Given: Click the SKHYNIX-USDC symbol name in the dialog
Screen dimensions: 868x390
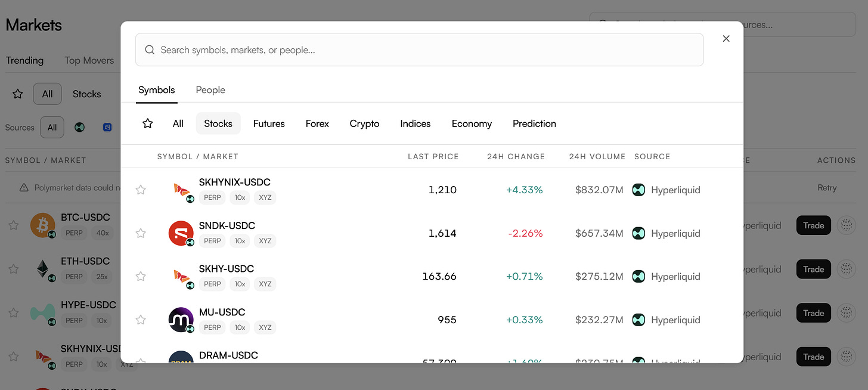Looking at the screenshot, I should click(x=235, y=182).
